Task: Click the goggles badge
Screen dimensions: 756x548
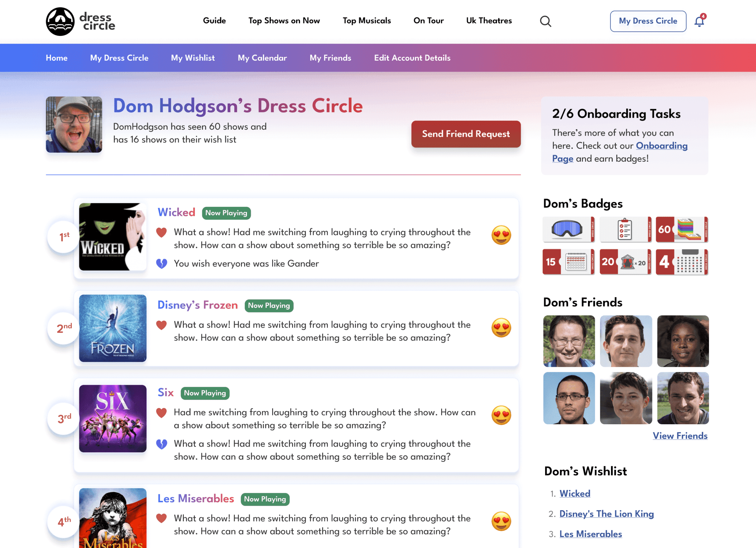Action: click(568, 229)
